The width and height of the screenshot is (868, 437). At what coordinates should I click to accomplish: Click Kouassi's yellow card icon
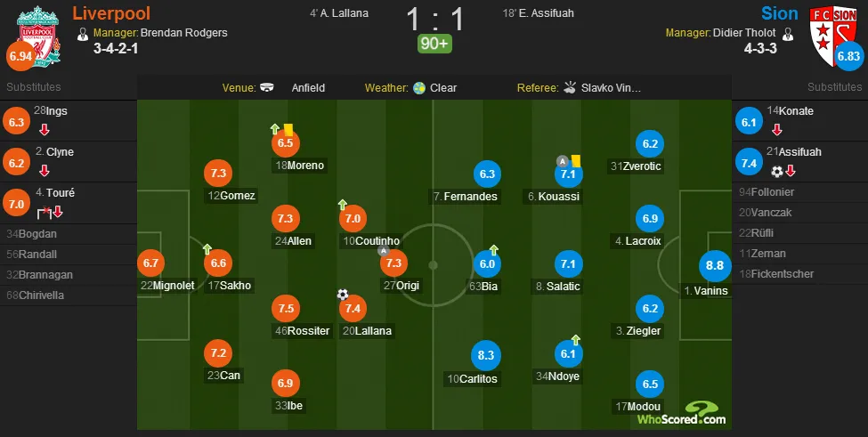click(x=576, y=160)
